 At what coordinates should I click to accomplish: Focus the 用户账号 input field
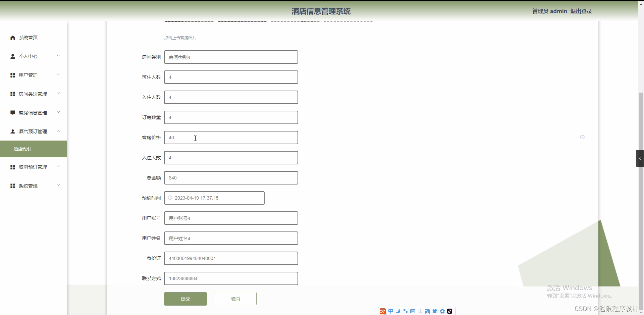point(231,218)
